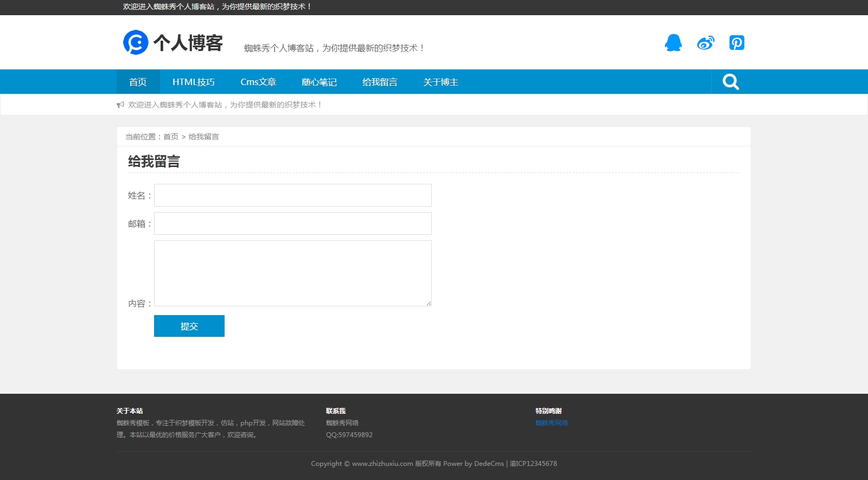
Task: Select Cms文章 in the navigation
Action: [x=258, y=82]
